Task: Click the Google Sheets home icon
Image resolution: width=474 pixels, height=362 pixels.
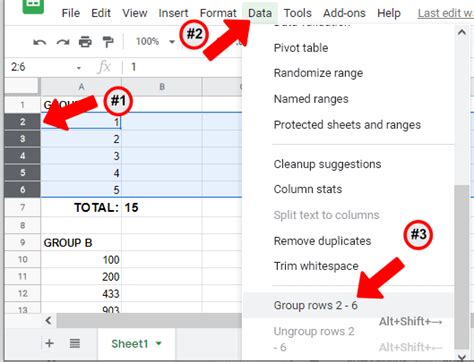Action: click(33, 6)
